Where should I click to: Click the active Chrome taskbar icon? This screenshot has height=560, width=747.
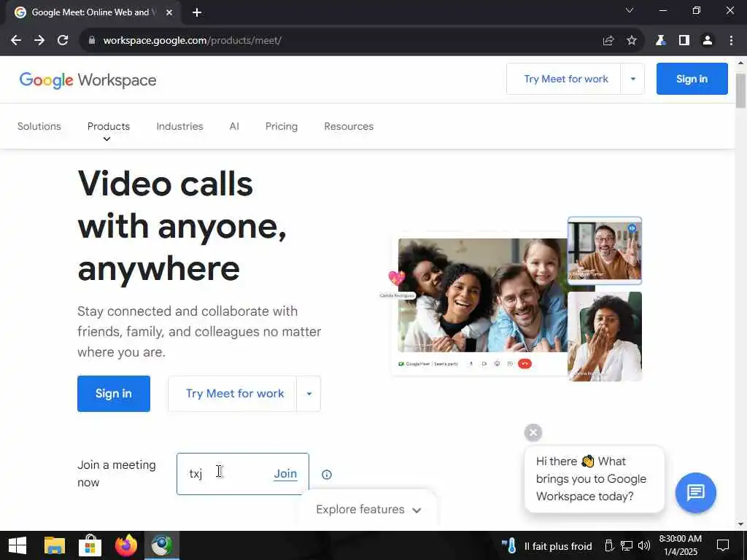162,545
